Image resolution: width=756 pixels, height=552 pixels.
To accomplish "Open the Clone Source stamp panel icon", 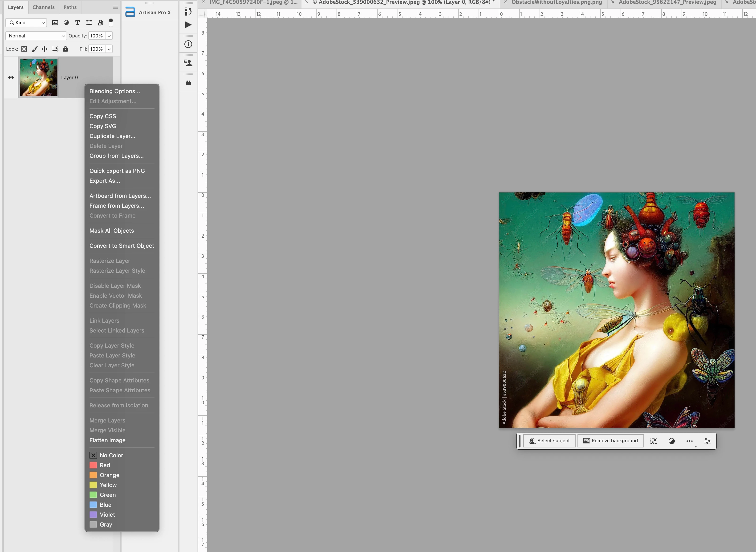I will point(188,63).
